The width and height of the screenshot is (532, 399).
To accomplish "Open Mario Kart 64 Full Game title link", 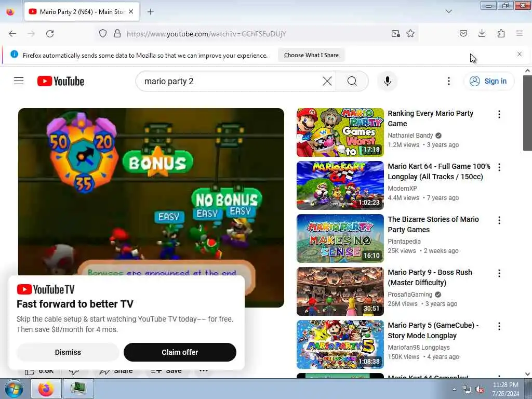I will tap(439, 171).
